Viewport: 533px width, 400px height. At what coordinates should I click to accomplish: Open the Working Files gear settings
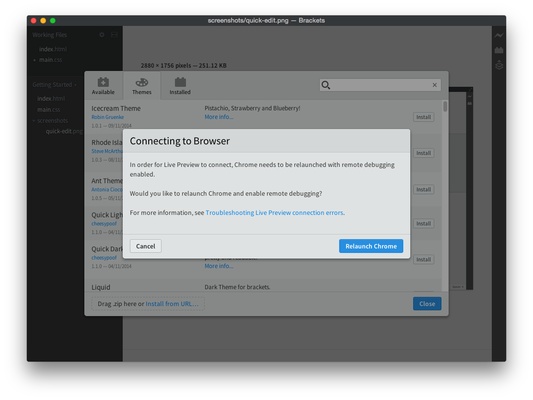click(102, 35)
